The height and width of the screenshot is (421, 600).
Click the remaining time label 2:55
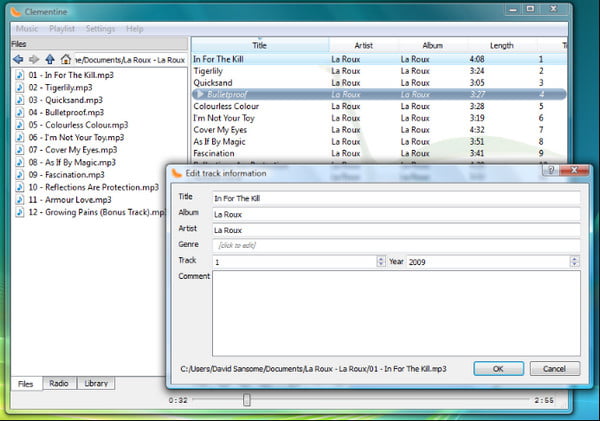tap(544, 400)
